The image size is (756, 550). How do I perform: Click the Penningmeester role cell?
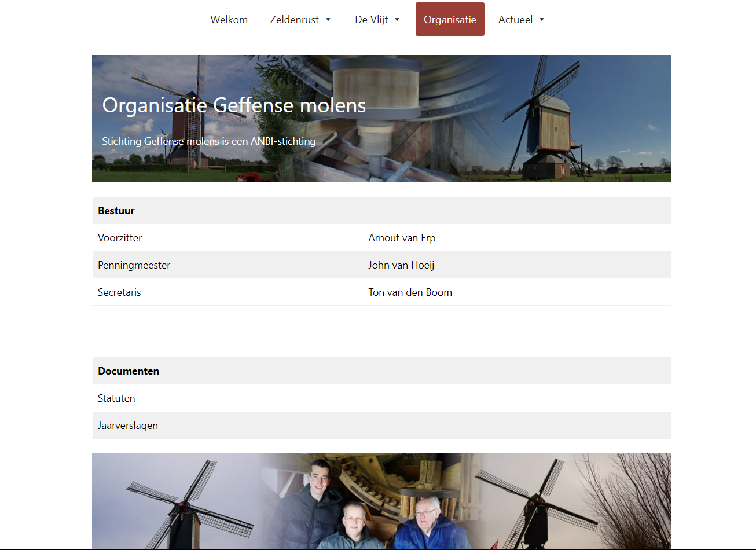click(x=134, y=265)
